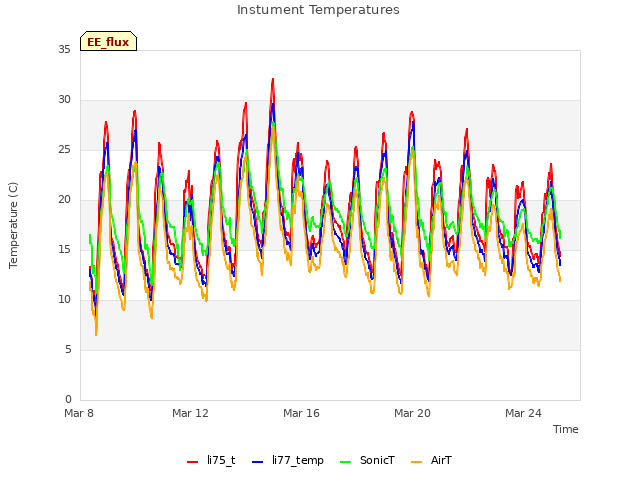Screen dimensions: 640x480
Task: Toggle the li77_temp legend entry
Action: tap(288, 461)
